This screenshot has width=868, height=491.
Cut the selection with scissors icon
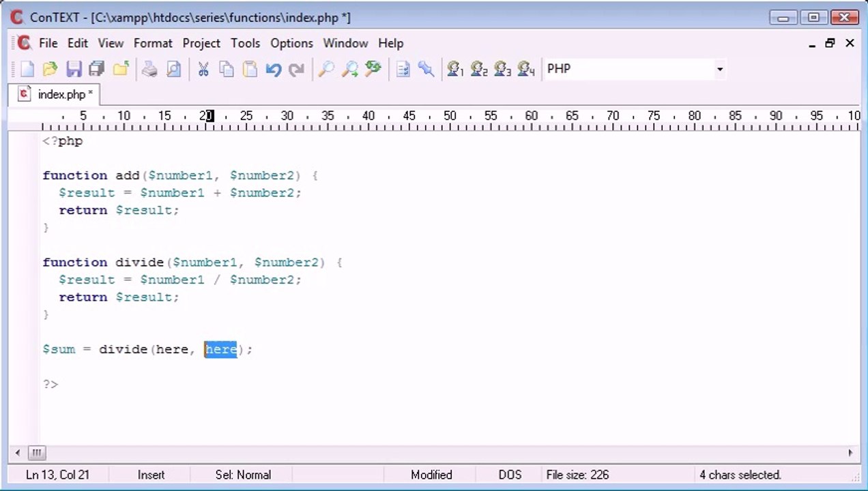click(203, 69)
